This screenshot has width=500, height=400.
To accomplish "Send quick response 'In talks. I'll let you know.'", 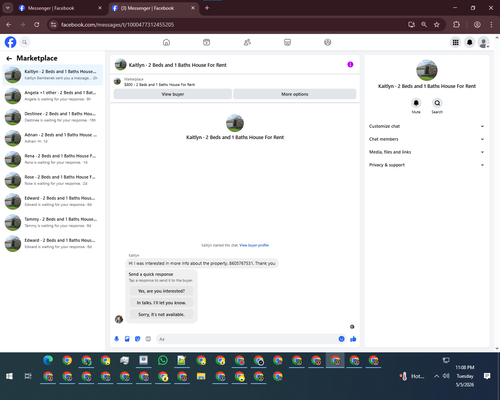I will 161,303.
